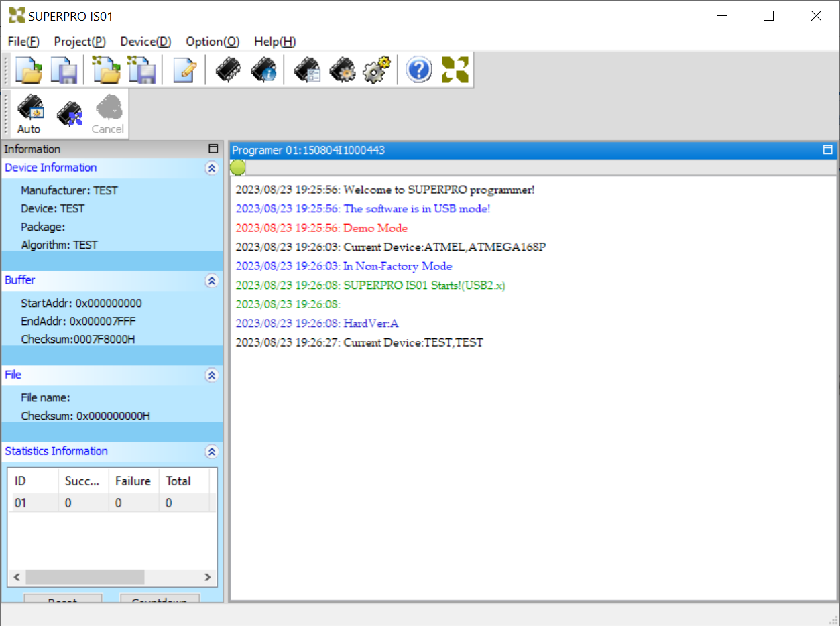The height and width of the screenshot is (626, 840).
Task: Click the plain chip Select Device icon
Action: pos(228,70)
